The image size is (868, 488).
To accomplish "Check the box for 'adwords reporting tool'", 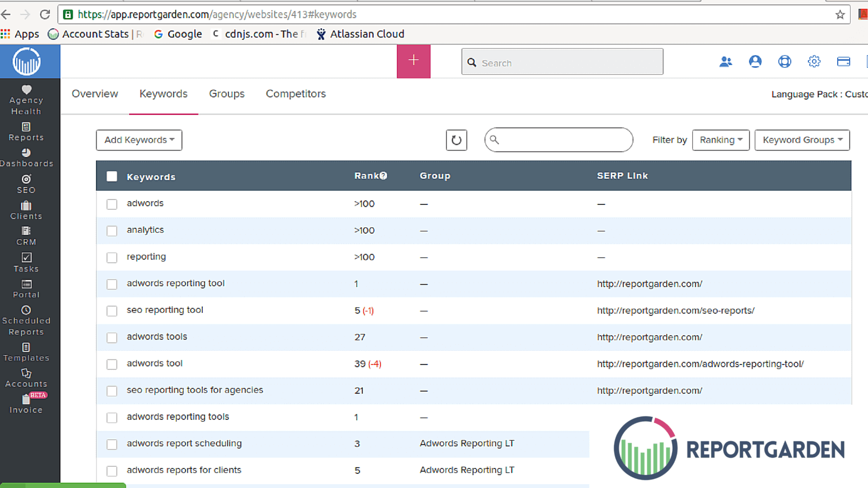I will pos(112,284).
